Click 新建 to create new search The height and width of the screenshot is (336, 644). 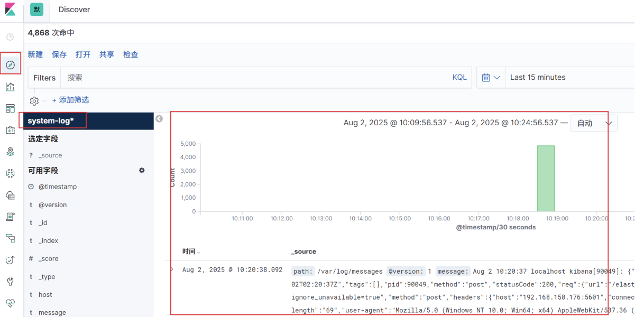[x=35, y=54]
